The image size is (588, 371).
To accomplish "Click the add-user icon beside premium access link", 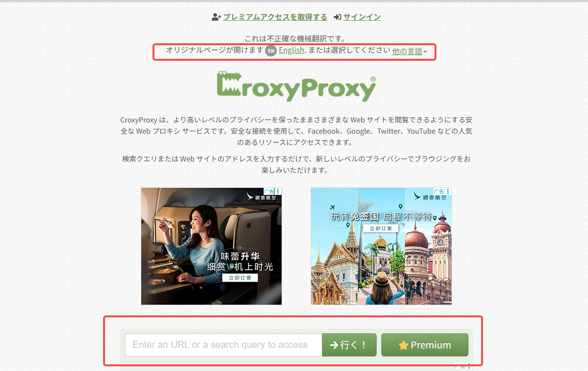I will 216,17.
